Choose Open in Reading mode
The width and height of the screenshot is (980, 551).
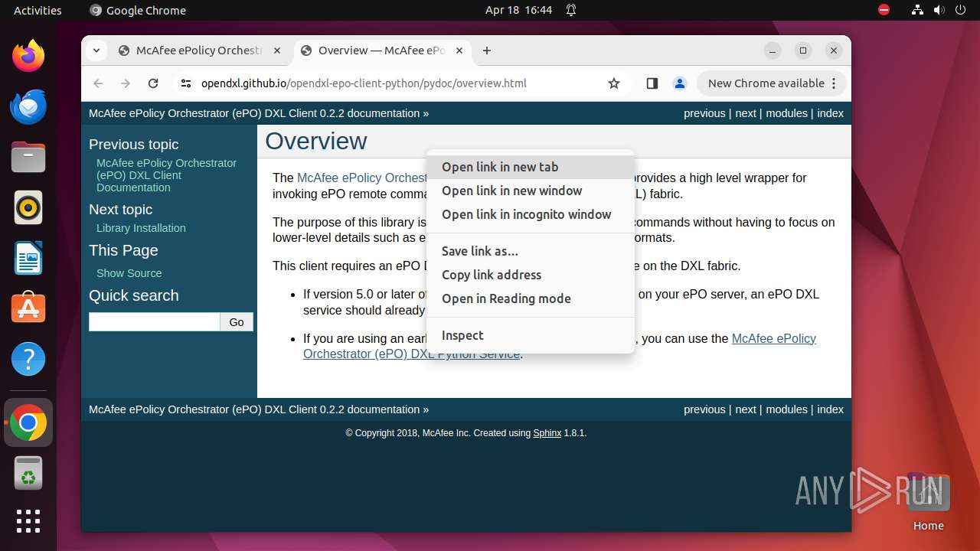click(531, 298)
